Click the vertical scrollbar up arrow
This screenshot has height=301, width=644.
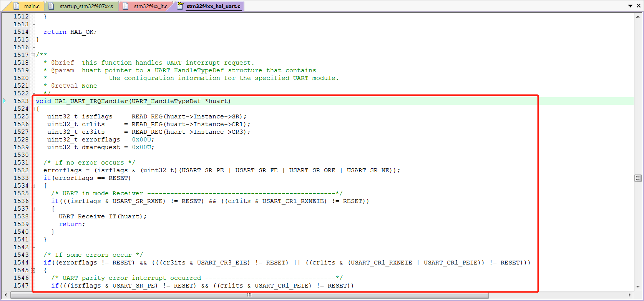[638, 17]
